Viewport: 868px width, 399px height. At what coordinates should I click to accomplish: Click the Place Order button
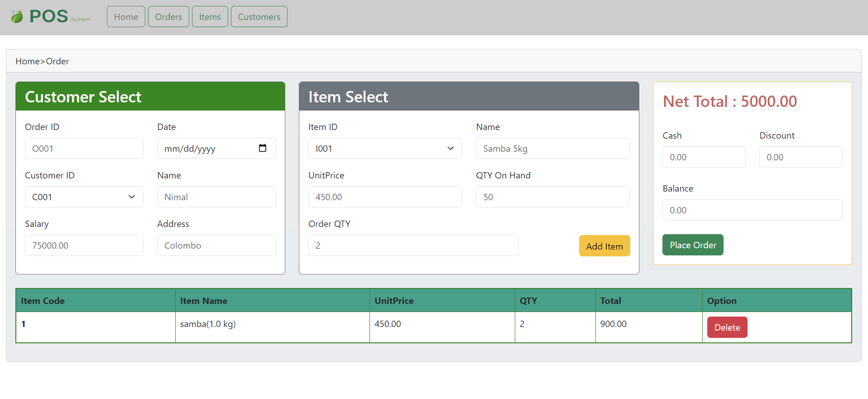(693, 245)
